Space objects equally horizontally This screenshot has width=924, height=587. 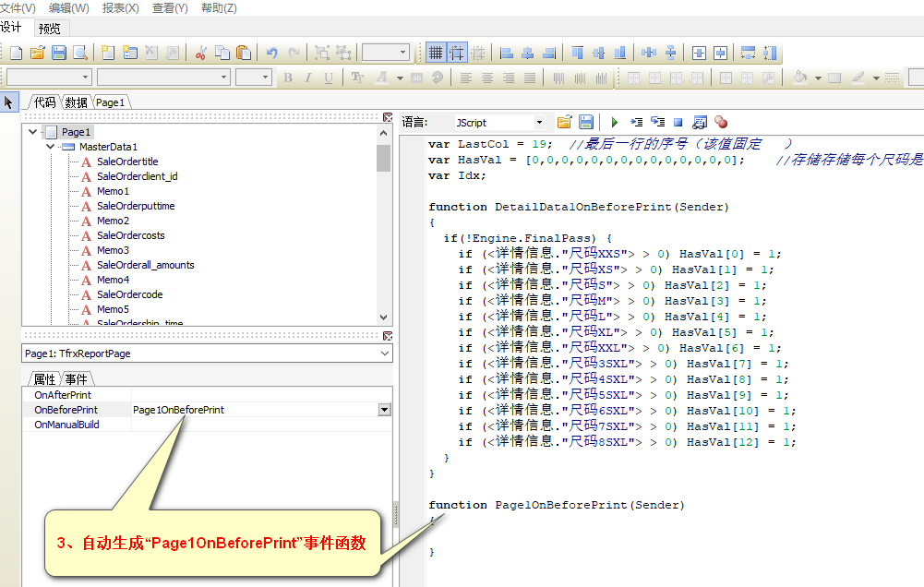pyautogui.click(x=648, y=53)
